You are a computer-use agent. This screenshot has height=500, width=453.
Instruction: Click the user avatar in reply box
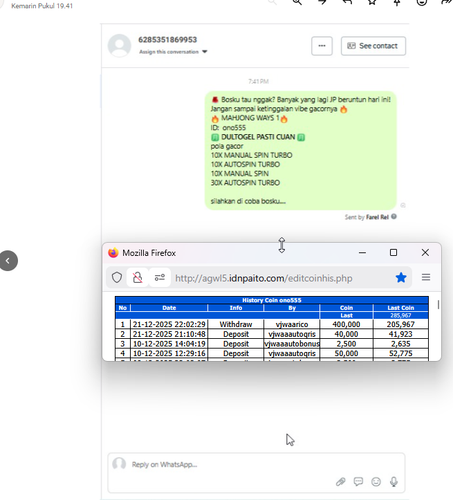119,464
